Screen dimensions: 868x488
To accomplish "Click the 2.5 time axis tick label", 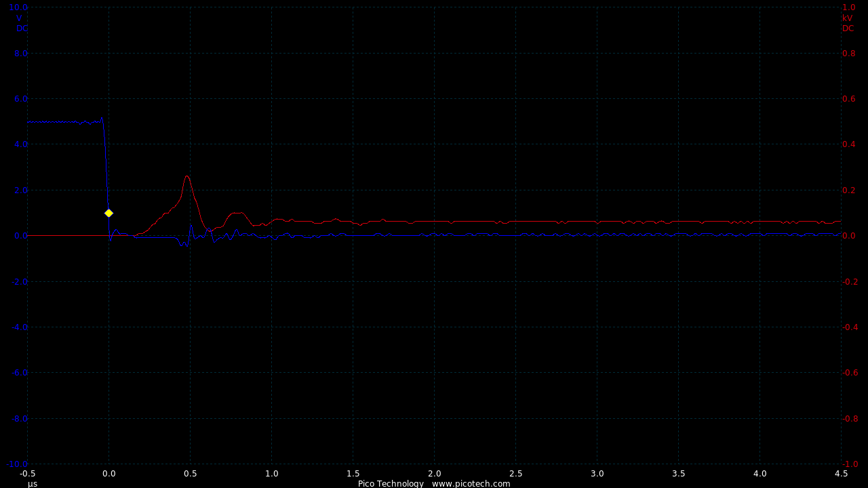I will [x=515, y=474].
